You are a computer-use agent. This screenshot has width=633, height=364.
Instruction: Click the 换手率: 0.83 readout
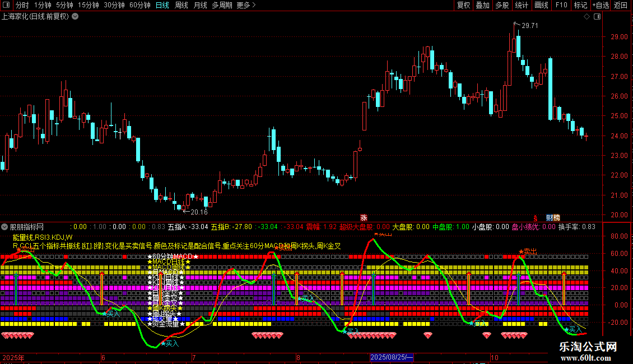click(577, 227)
